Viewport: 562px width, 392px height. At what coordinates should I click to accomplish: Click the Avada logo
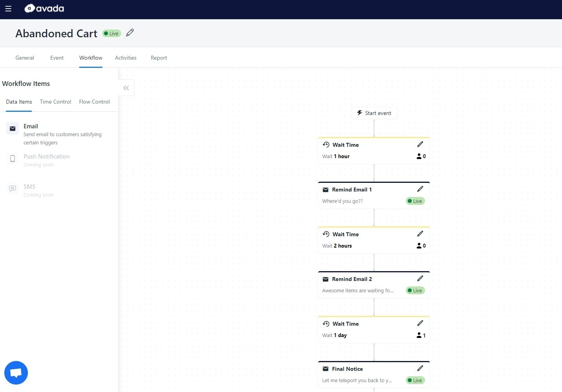tap(44, 9)
